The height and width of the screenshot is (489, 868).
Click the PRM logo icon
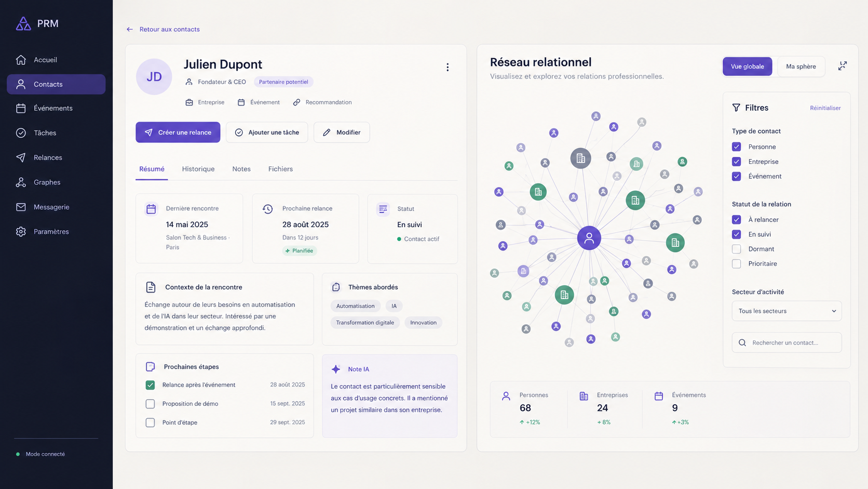(x=23, y=23)
